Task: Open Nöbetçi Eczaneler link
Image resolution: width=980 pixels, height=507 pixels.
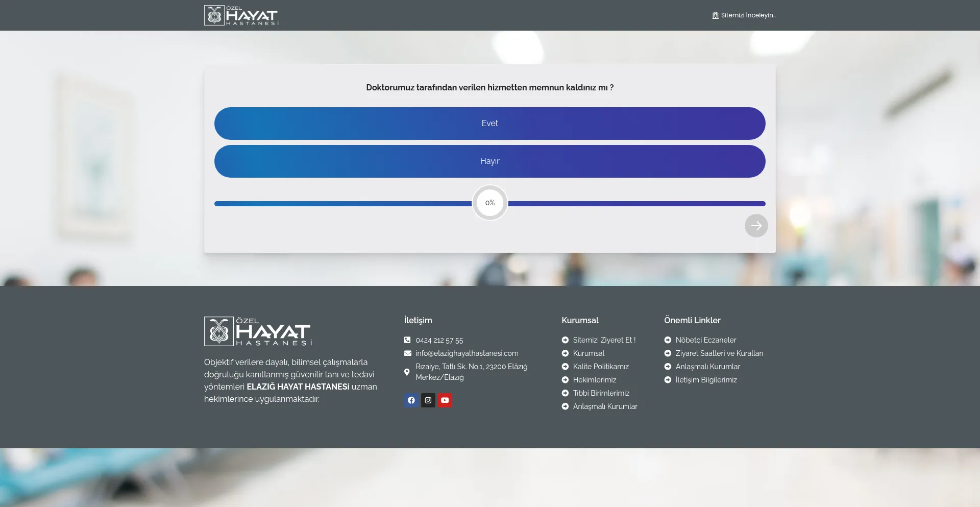Action: tap(705, 340)
